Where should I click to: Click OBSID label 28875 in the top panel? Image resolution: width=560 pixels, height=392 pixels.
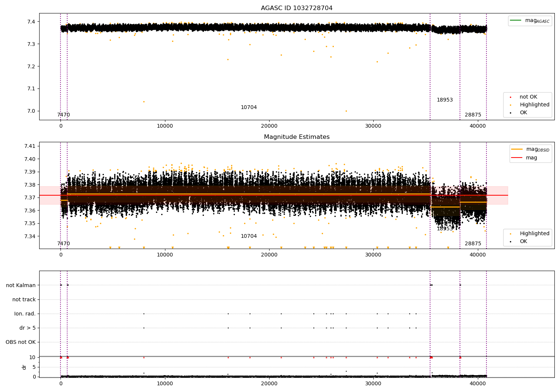(x=473, y=115)
